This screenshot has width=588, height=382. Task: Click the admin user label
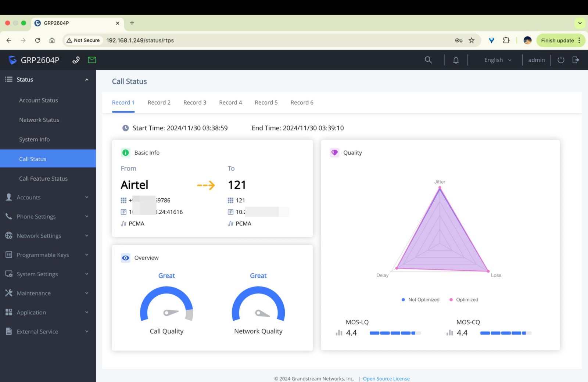(537, 60)
